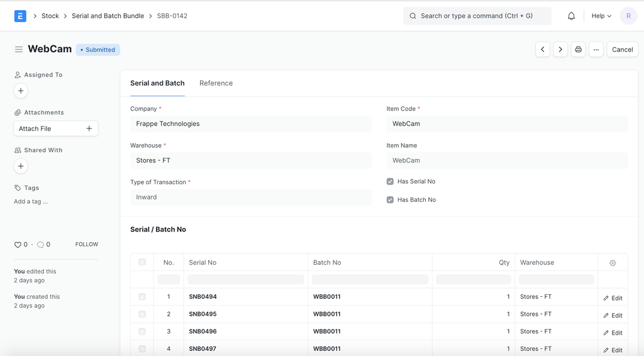Check row 4 SNB0497 checkbox
Image resolution: width=644 pixels, height=356 pixels.
142,348
